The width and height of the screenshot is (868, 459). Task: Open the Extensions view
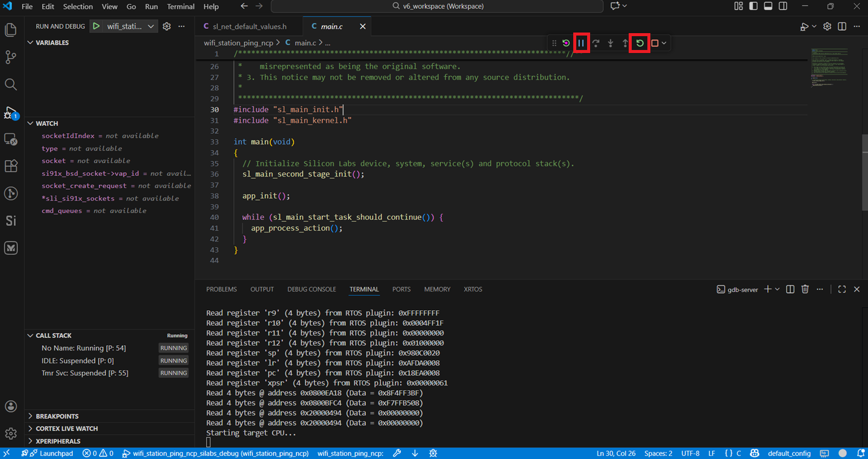pyautogui.click(x=11, y=166)
